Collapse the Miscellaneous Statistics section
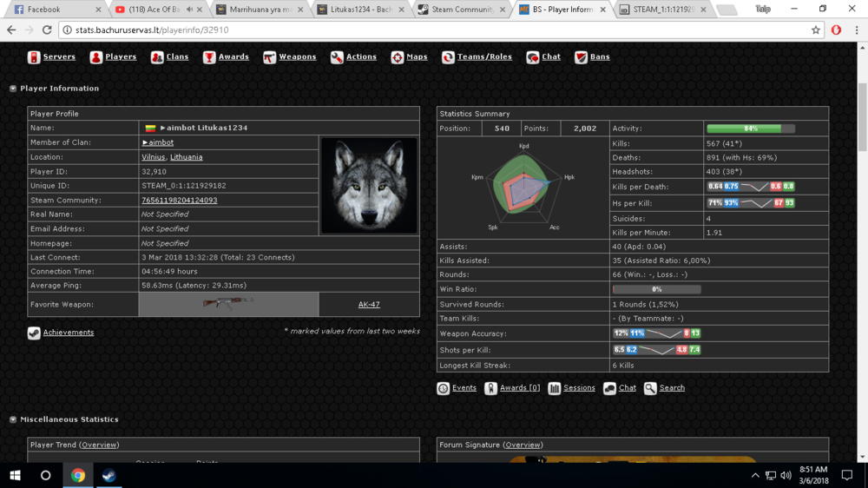The width and height of the screenshot is (868, 488). click(13, 419)
